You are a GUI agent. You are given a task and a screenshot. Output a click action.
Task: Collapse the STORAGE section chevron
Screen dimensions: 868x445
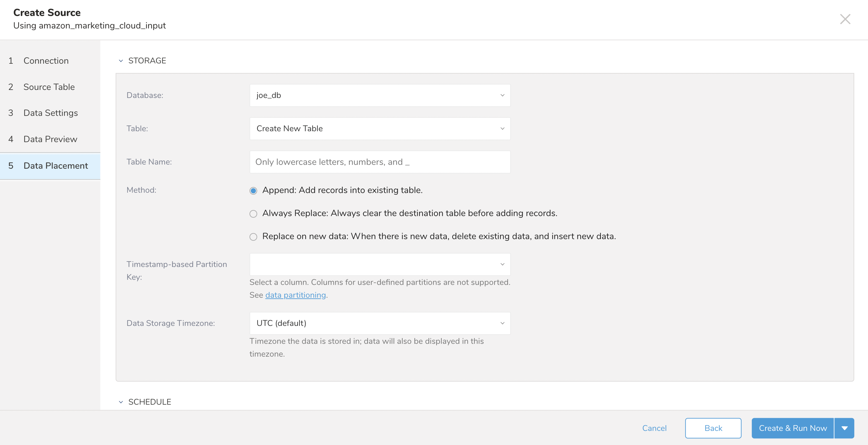(121, 61)
